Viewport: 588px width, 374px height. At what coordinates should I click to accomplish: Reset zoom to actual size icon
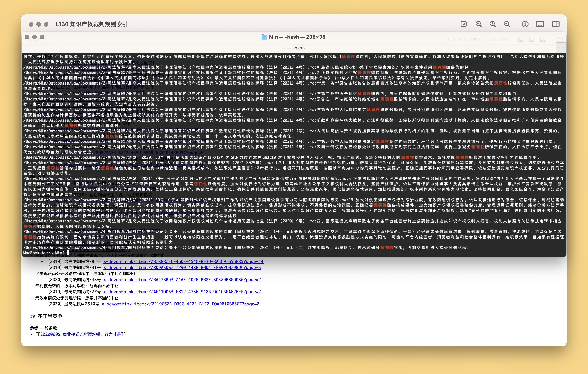493,24
